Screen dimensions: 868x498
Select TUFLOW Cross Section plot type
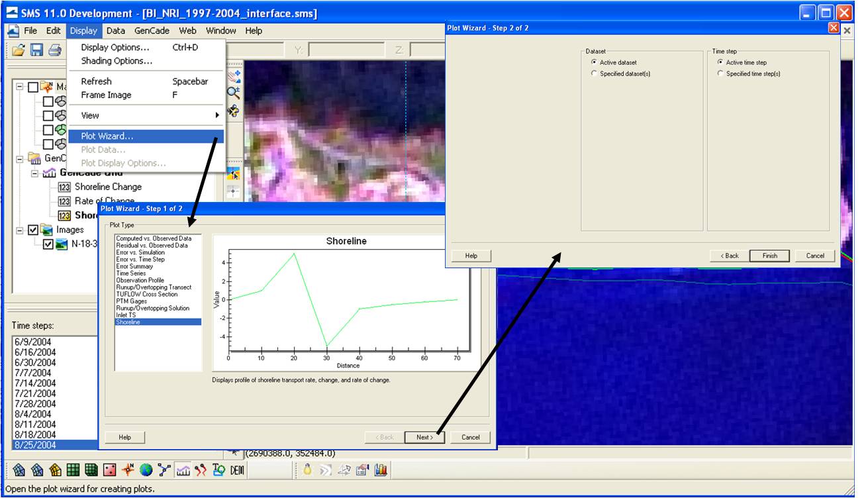coord(158,294)
